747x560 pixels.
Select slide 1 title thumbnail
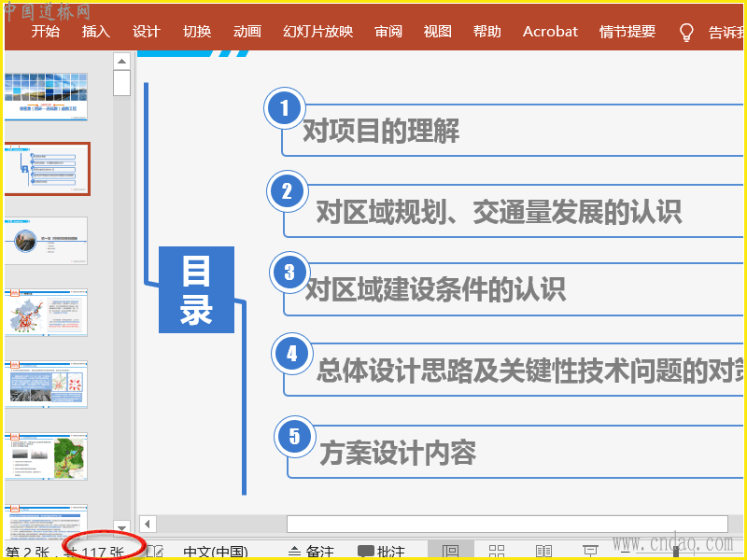click(x=46, y=97)
